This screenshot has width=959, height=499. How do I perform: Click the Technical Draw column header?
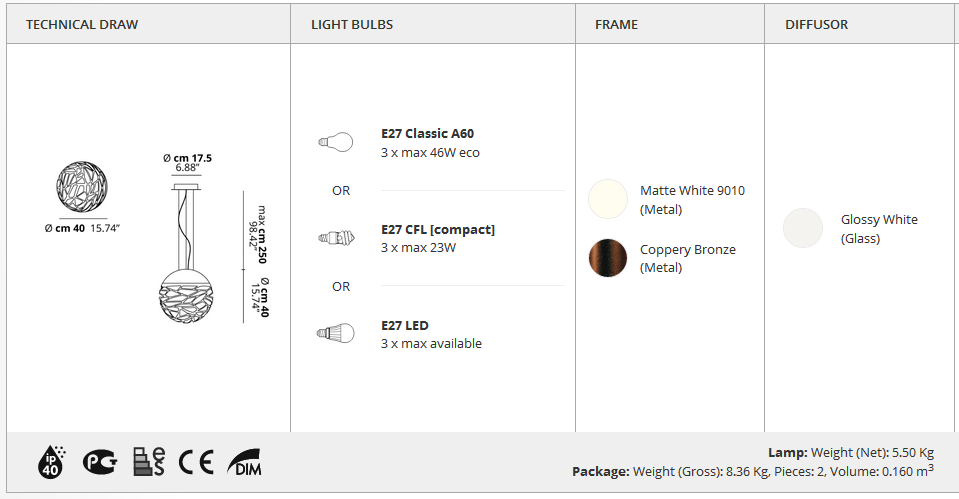tap(82, 24)
